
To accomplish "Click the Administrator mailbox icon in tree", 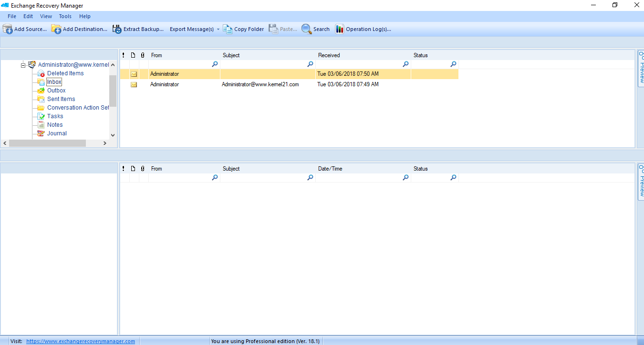I will pyautogui.click(x=32, y=65).
